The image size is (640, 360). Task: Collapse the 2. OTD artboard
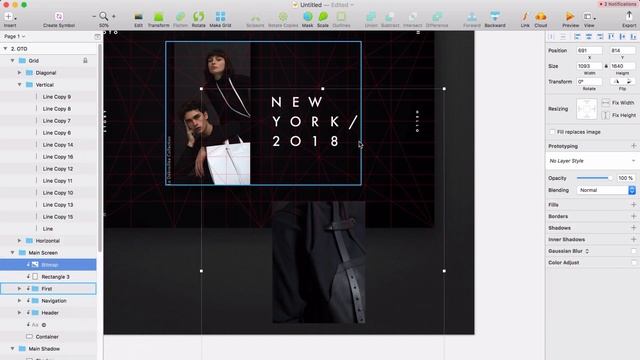pyautogui.click(x=5, y=49)
